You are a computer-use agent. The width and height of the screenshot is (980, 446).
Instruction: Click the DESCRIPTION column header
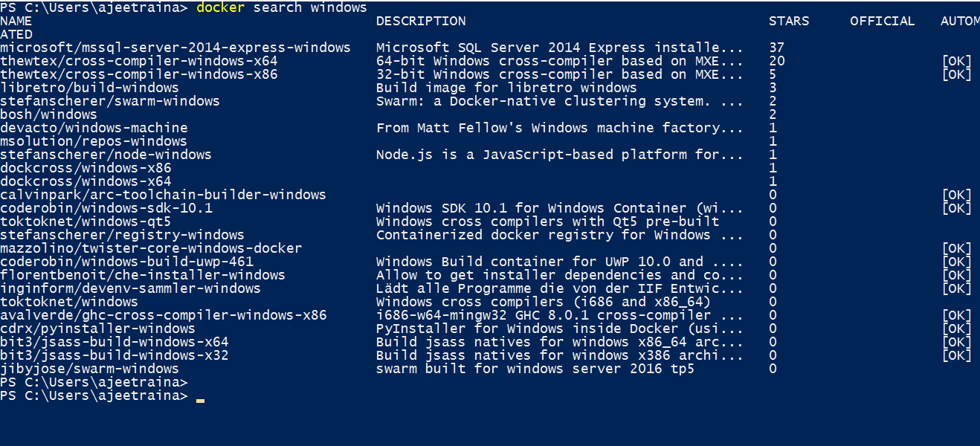click(x=421, y=21)
